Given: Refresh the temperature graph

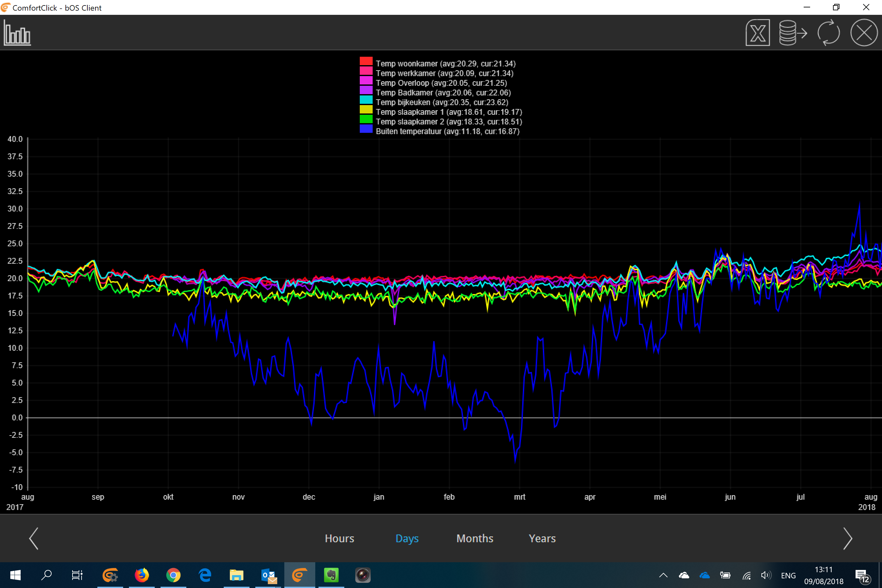Looking at the screenshot, I should click(828, 33).
